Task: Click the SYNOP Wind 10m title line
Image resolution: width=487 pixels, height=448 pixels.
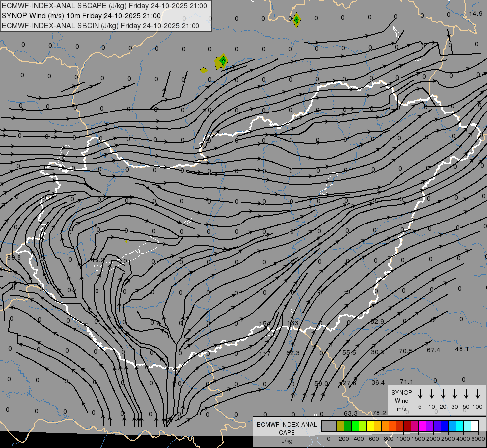Action: [82, 16]
